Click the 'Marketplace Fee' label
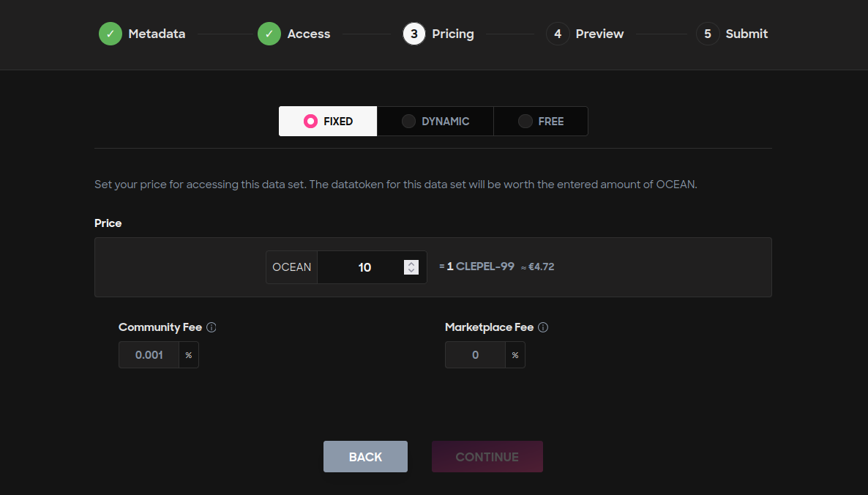Screen dimensions: 868x495 point(490,327)
